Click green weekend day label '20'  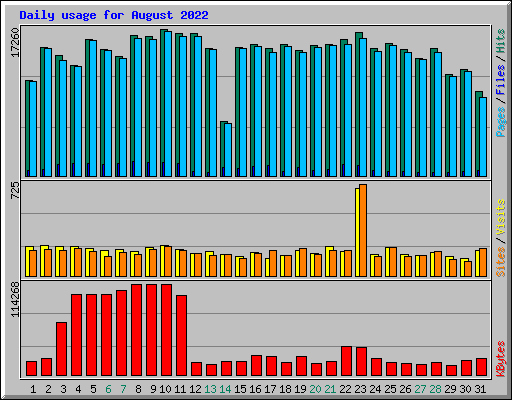315,389
